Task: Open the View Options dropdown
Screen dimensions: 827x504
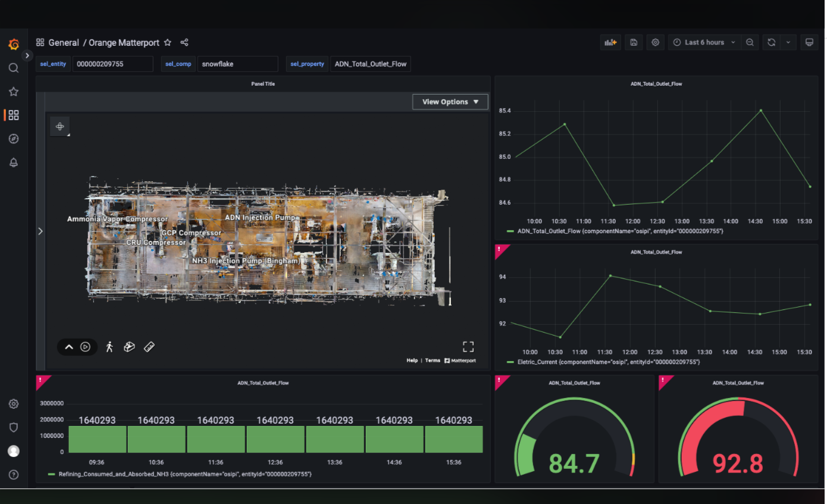Action: (450, 102)
